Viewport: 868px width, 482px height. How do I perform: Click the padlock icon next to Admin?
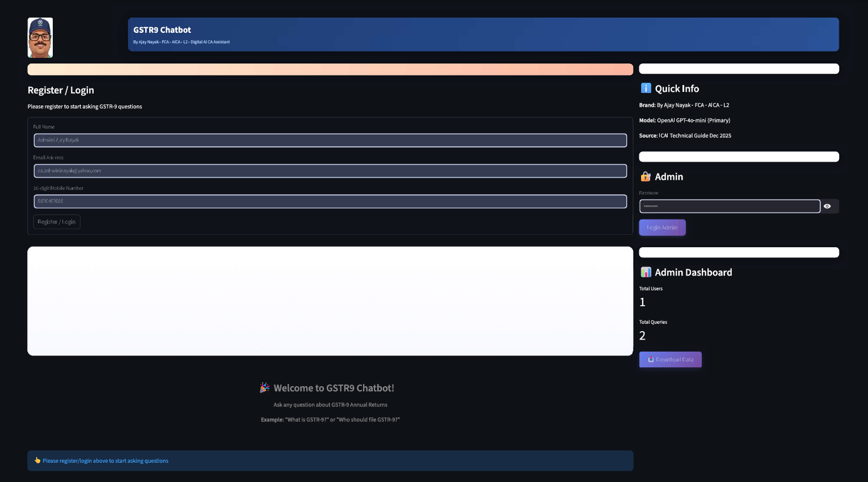tap(646, 177)
